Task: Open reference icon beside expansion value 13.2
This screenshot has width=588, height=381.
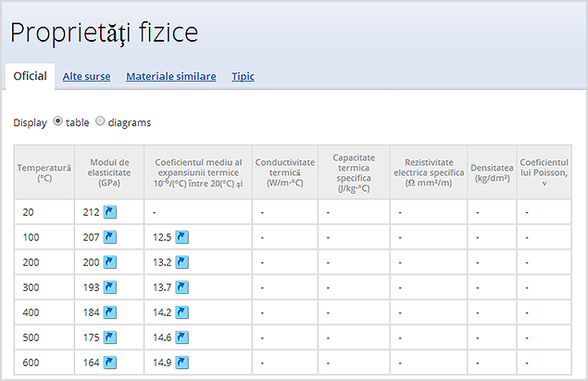Action: (x=181, y=262)
